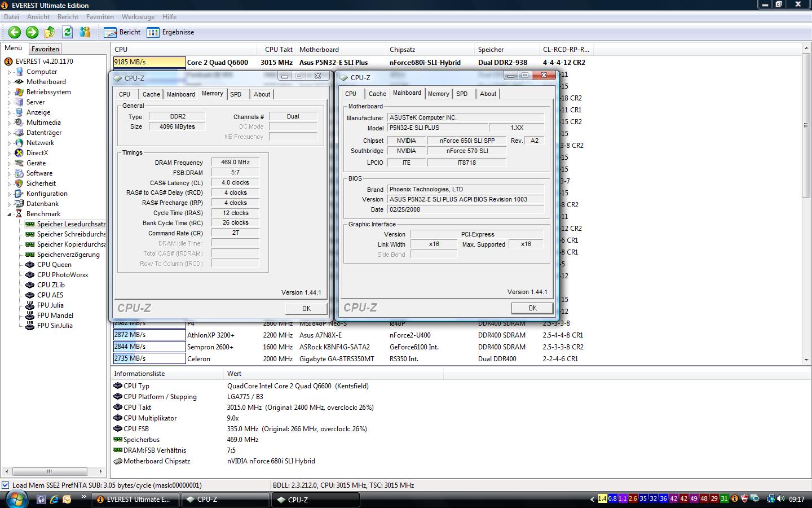Expand the Computer tree node
812x508 pixels.
coord(10,72)
